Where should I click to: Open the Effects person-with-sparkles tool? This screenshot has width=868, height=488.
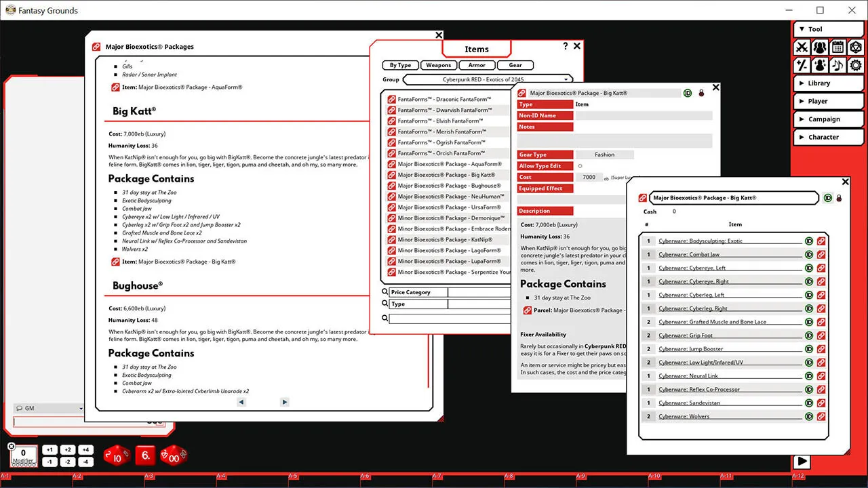(x=820, y=65)
